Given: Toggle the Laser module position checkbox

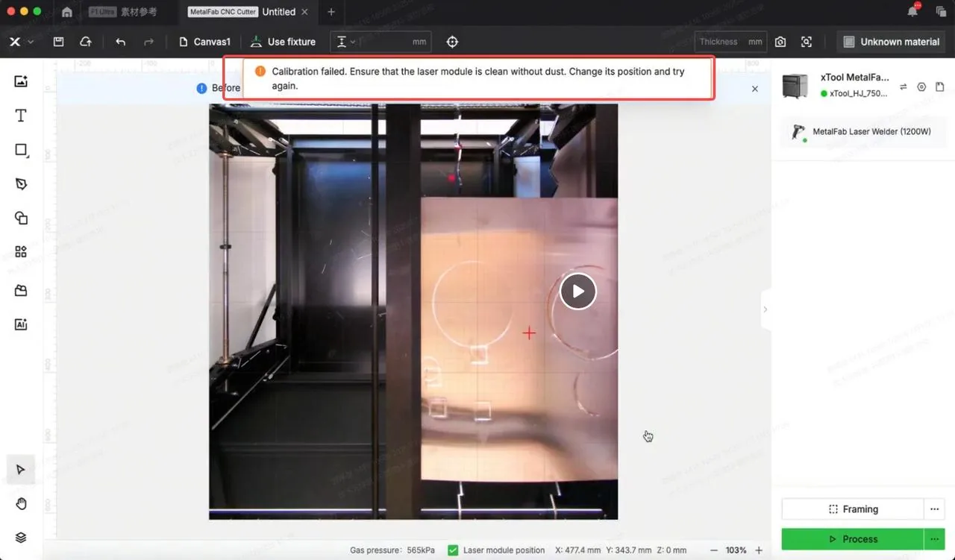Looking at the screenshot, I should [x=453, y=550].
